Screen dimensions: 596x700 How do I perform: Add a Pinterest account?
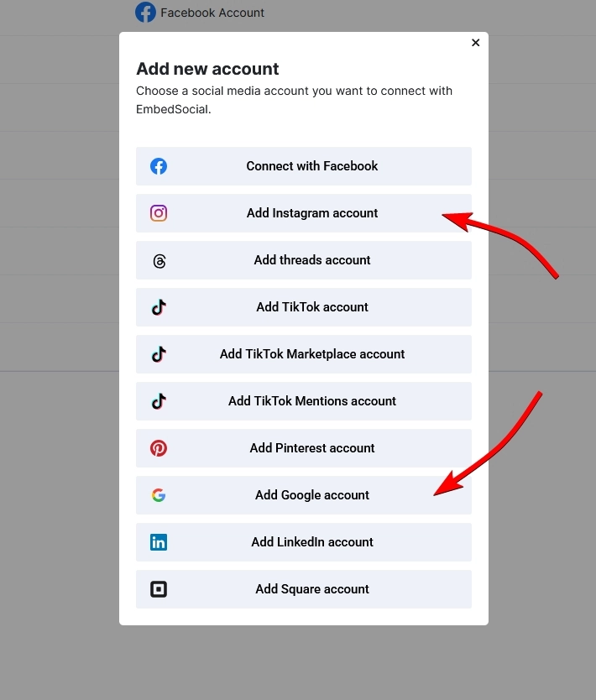coord(311,448)
